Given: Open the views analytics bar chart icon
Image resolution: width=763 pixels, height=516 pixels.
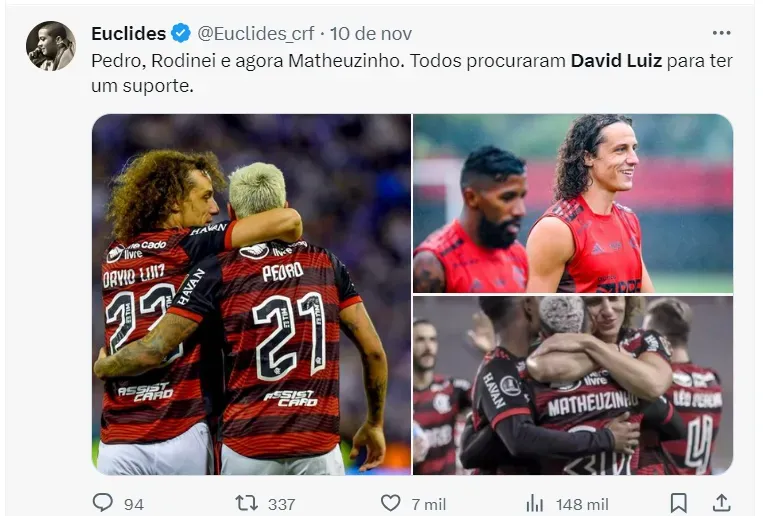Looking at the screenshot, I should coord(535,503).
